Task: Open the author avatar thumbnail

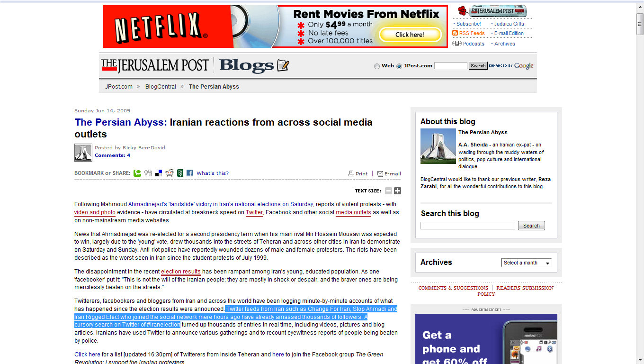Action: [83, 153]
